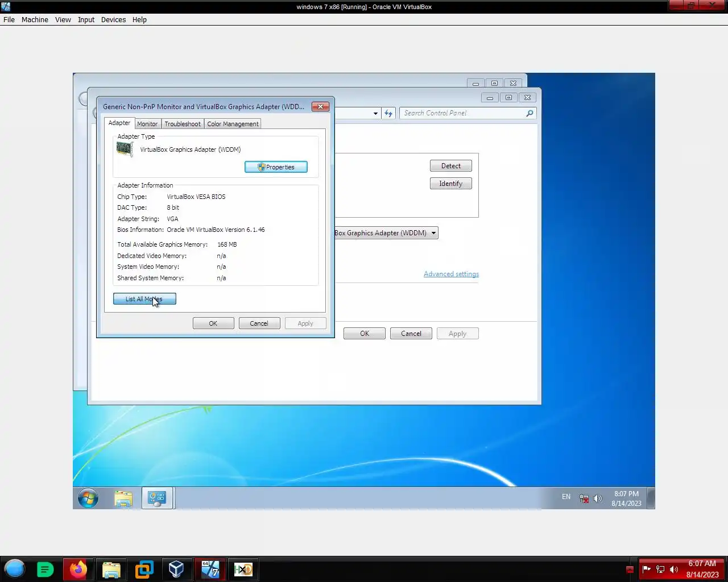
Task: Click the guest clock showing 8:07 PM
Action: point(627,498)
